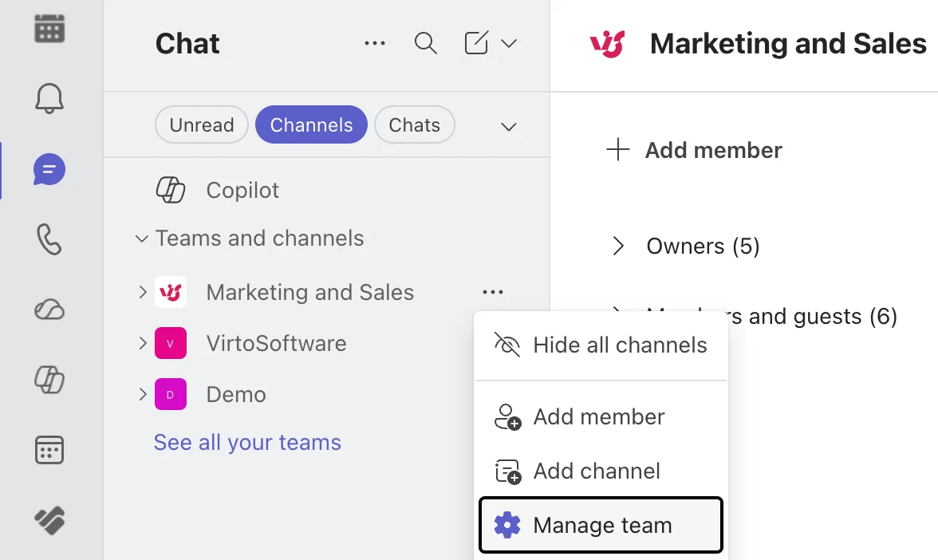Click the Demo magenta D avatar

(171, 394)
